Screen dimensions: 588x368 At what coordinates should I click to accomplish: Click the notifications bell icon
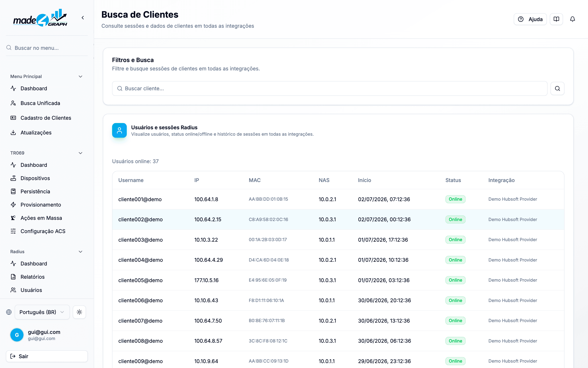[572, 19]
